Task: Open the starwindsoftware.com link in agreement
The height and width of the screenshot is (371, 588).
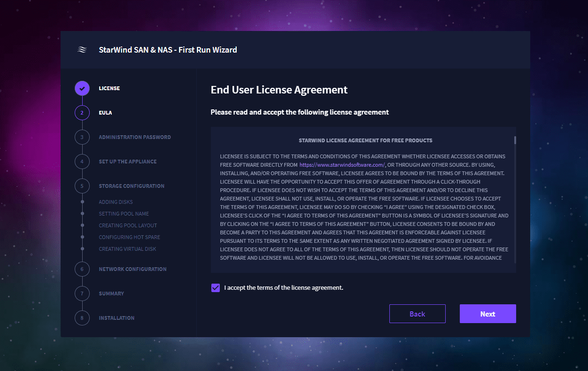Action: 342,165
